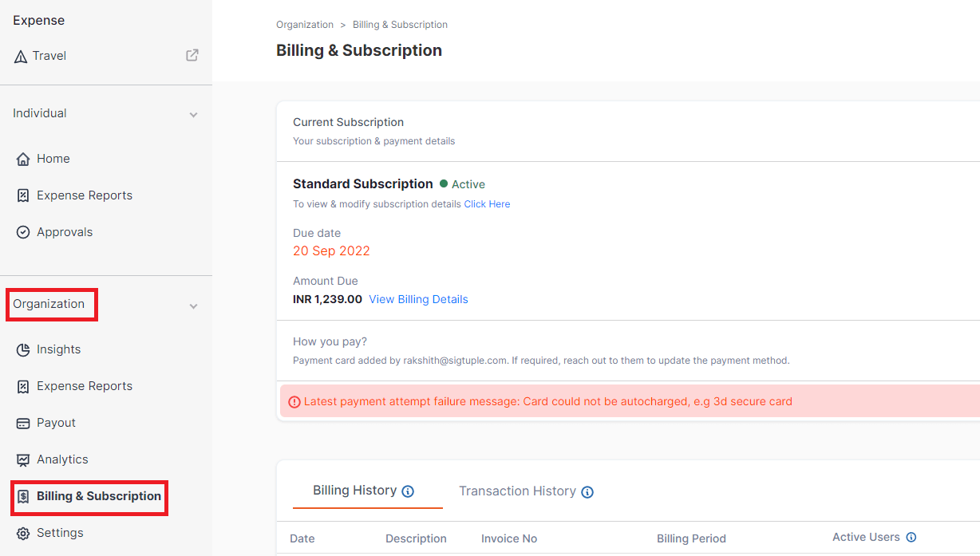Open Payout card icon
Screen dimensions: 980x556
tap(23, 423)
